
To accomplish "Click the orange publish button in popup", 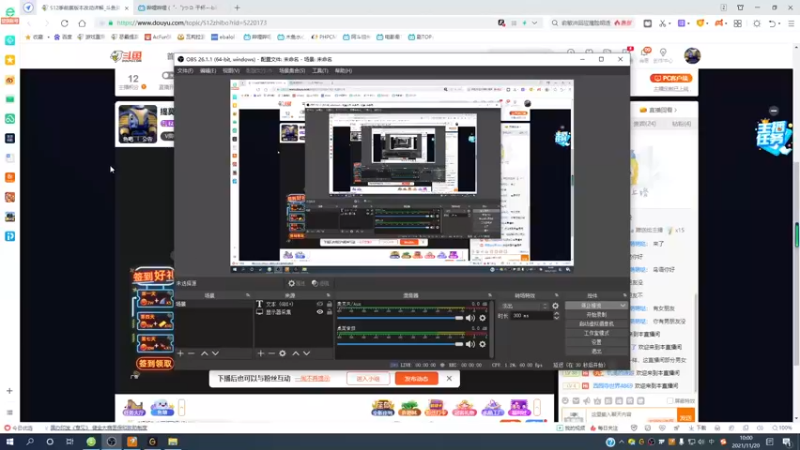I will 416,379.
